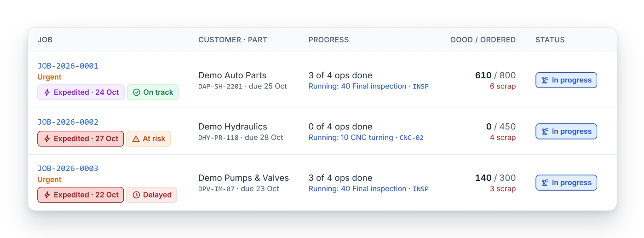Click '3 of 4 ops done' for Demo Pumps & Valves
This screenshot has width=644, height=238.
tap(340, 178)
